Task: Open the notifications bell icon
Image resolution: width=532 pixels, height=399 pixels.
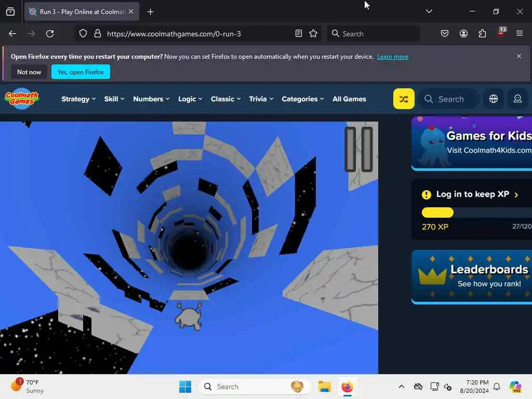Action: (497, 387)
